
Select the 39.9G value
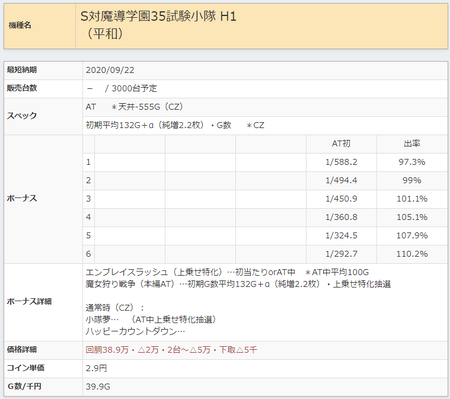pos(98,387)
